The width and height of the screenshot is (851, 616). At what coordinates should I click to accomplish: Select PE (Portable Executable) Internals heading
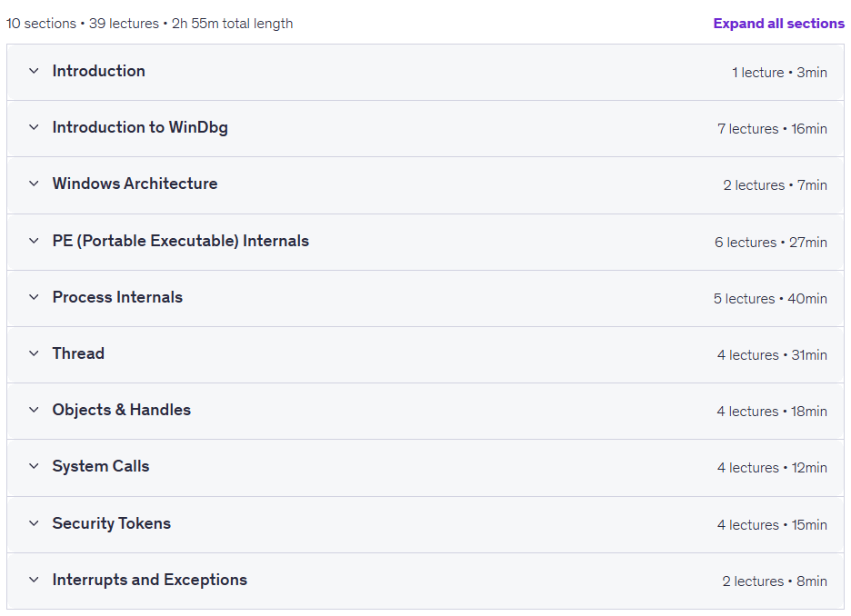181,241
